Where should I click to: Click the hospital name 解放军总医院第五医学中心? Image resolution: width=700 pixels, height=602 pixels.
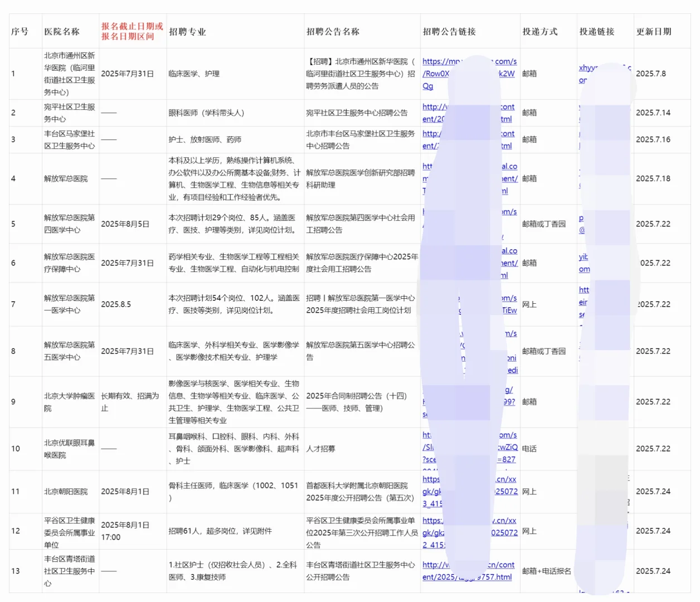pos(70,351)
